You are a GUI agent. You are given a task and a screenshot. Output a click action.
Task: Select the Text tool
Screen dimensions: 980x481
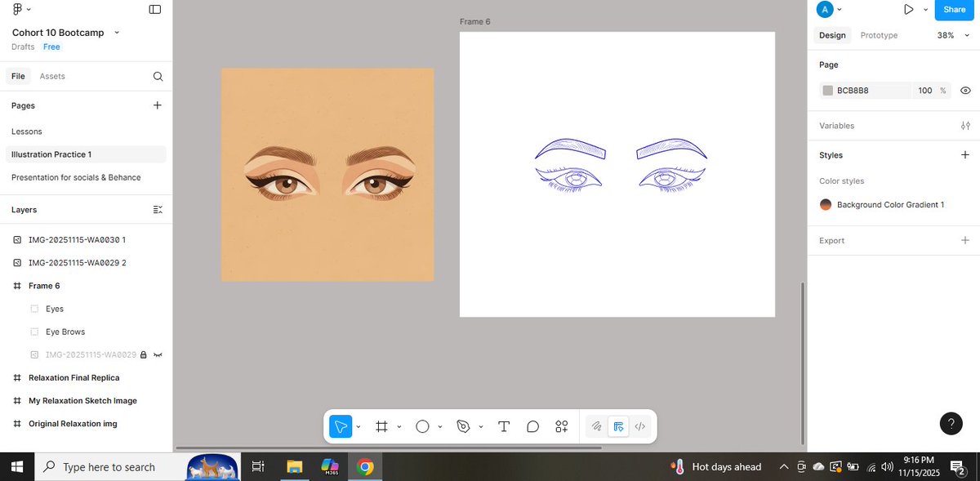[503, 425]
